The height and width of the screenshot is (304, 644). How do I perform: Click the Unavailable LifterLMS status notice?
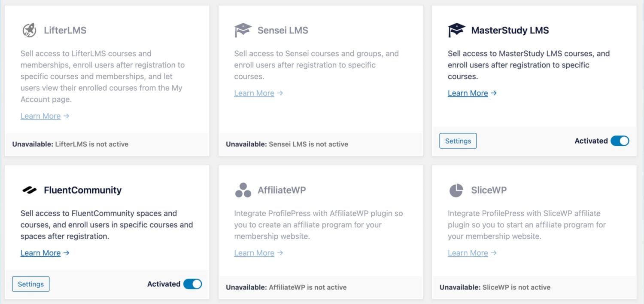click(x=70, y=144)
